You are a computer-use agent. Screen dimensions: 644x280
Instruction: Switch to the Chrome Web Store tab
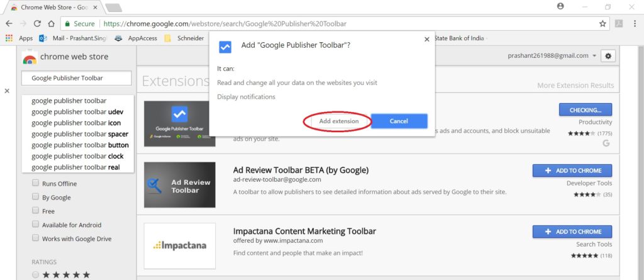tap(54, 7)
